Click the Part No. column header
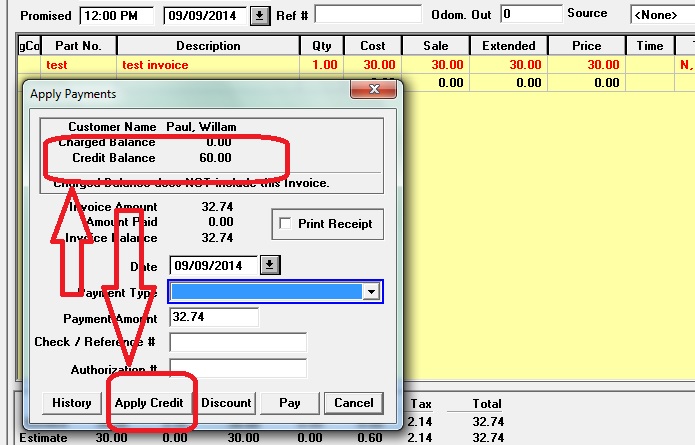695x445 pixels. [78, 46]
